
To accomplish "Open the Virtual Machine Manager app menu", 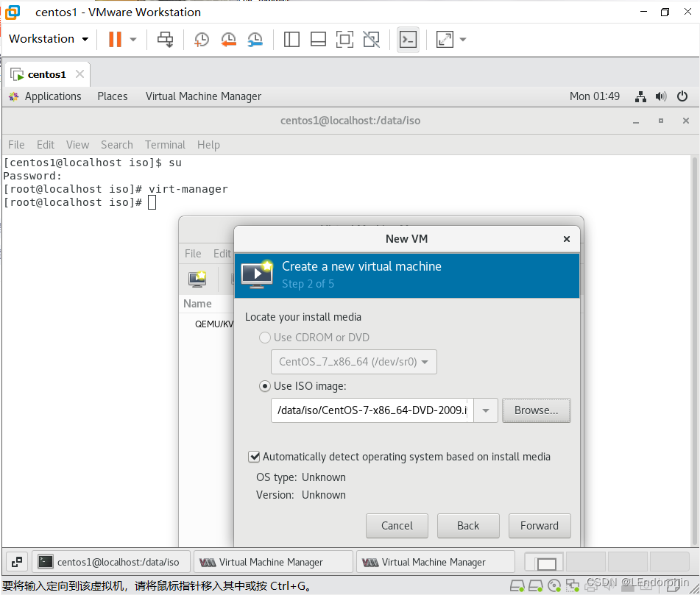I will coord(203,96).
